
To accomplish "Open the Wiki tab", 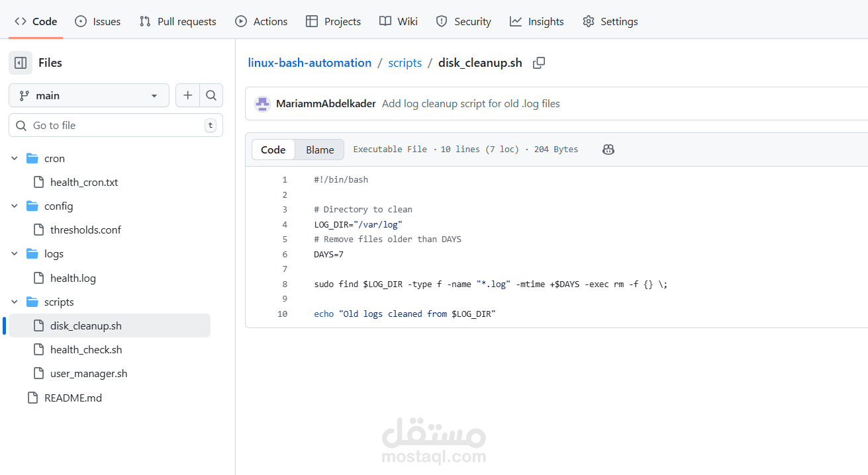I will click(399, 21).
